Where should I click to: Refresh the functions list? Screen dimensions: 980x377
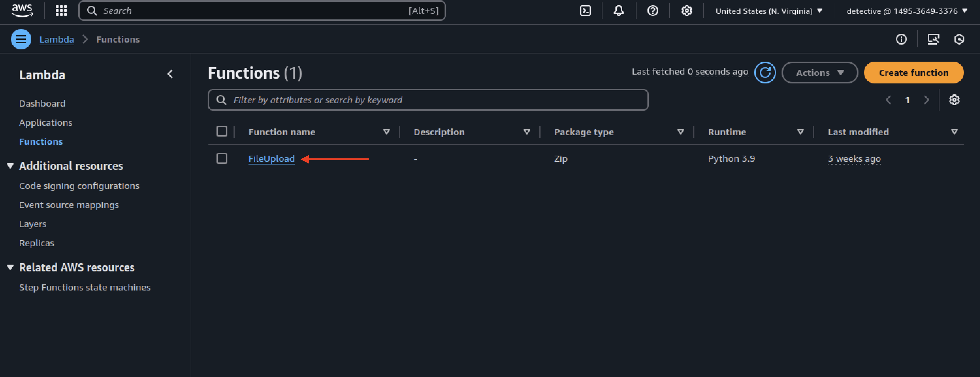pyautogui.click(x=765, y=72)
